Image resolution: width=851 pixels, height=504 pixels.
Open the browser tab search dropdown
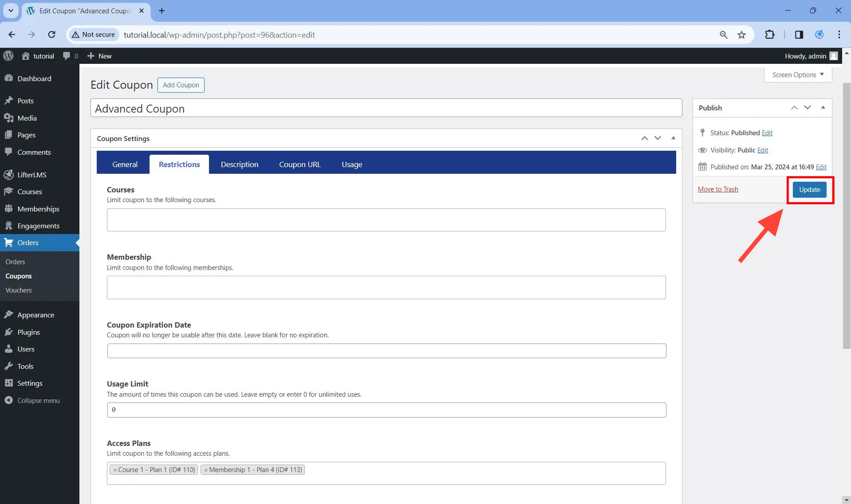(11, 11)
